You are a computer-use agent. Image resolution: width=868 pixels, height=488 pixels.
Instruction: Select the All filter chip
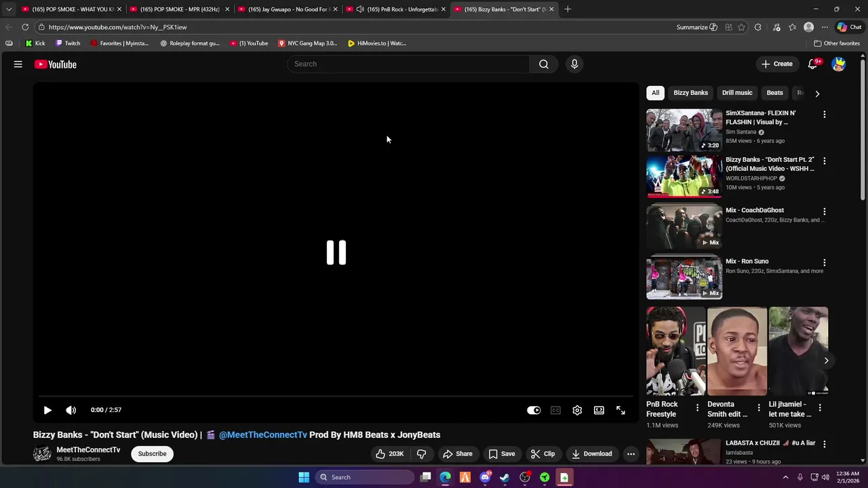655,93
